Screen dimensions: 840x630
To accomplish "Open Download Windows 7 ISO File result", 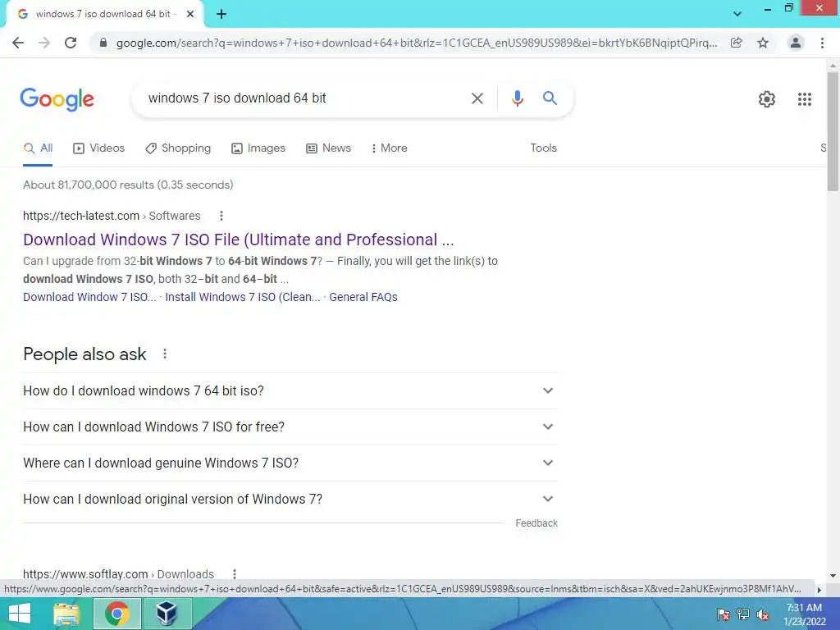I will 239,240.
